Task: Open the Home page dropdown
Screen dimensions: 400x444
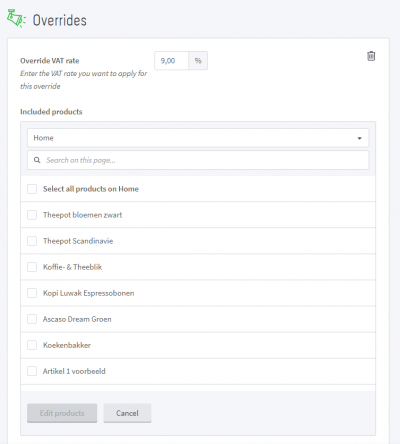Action: [198, 138]
